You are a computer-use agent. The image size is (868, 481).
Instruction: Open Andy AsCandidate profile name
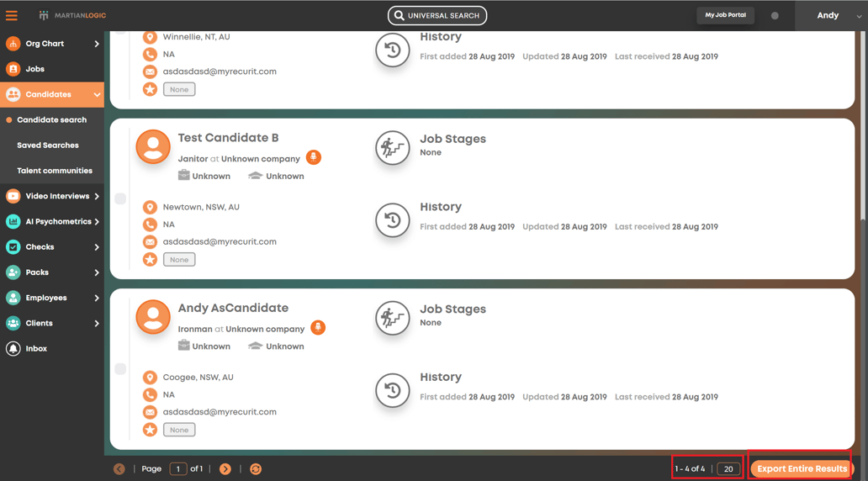[x=233, y=308]
